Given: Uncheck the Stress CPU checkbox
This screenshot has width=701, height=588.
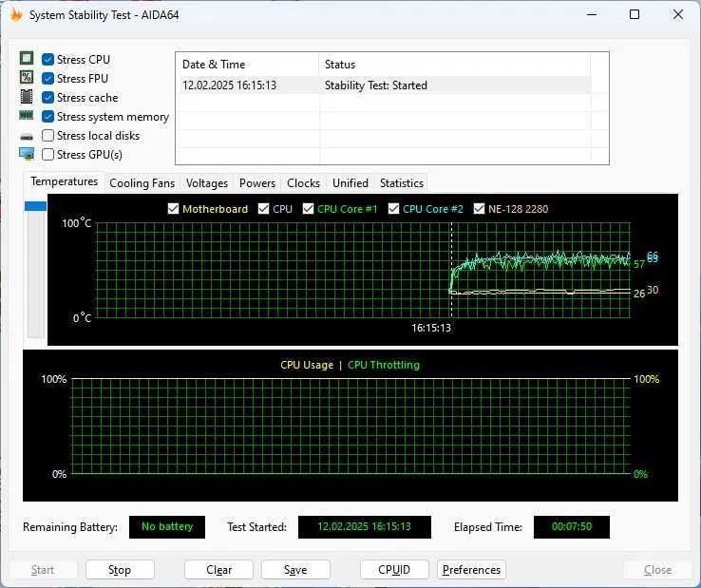Looking at the screenshot, I should click(47, 60).
